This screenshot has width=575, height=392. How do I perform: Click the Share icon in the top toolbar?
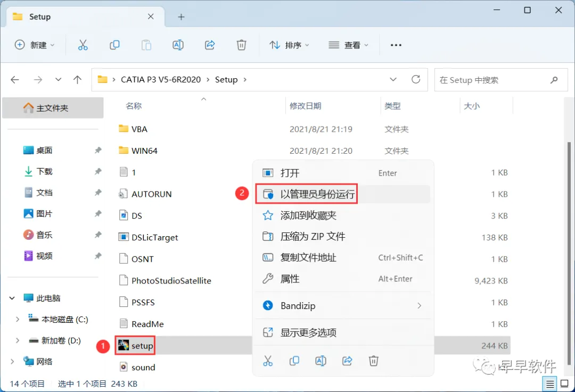[x=210, y=45]
